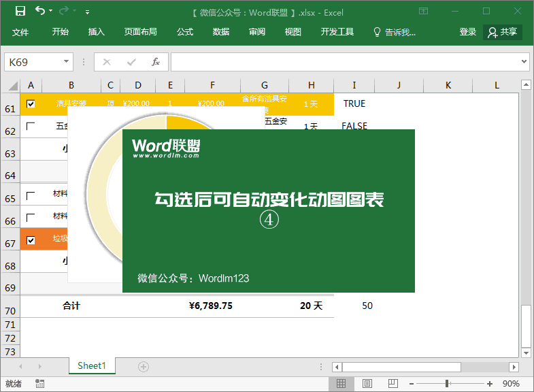Click the vertical scrollbar up arrow
Viewport: 534px width, 392px height.
(526, 84)
